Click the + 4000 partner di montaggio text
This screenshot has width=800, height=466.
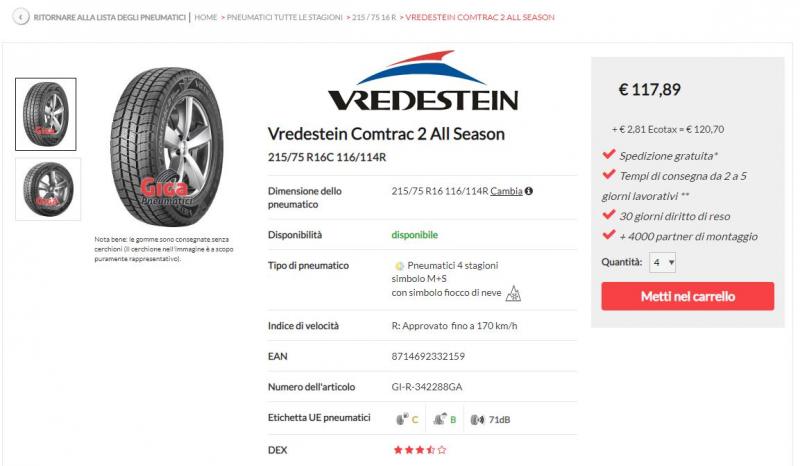pyautogui.click(x=688, y=236)
